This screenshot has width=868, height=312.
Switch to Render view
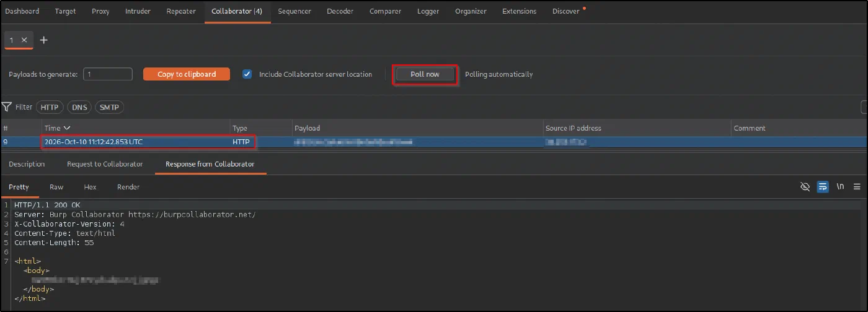[128, 187]
